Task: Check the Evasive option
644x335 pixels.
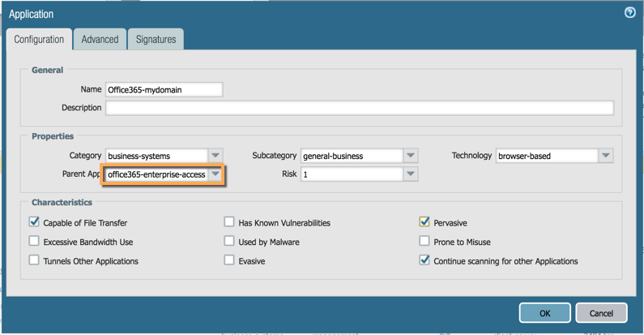Action: [229, 260]
